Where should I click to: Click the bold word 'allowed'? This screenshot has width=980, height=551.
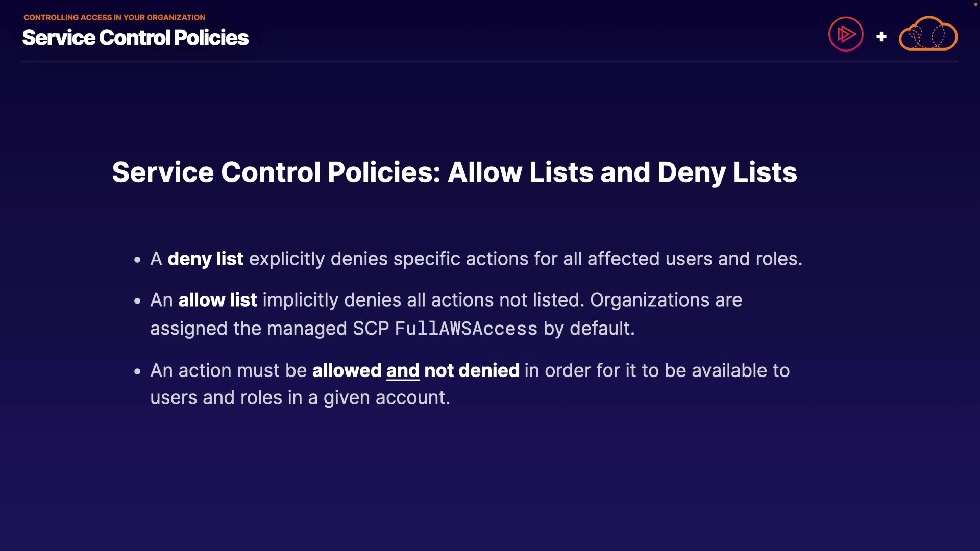click(x=347, y=370)
